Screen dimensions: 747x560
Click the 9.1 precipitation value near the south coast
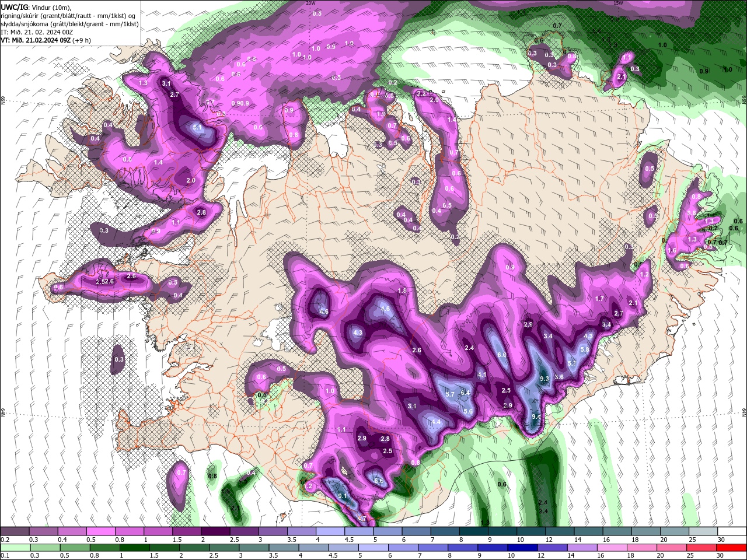tap(343, 496)
